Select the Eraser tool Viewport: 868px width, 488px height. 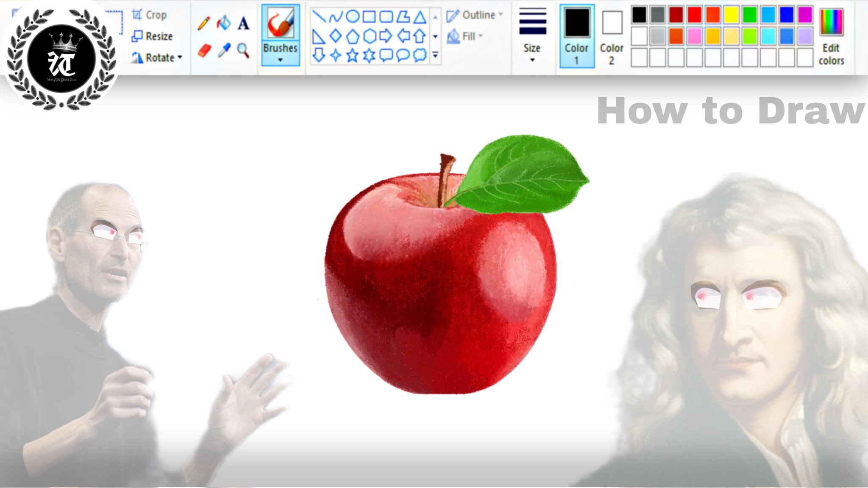204,51
